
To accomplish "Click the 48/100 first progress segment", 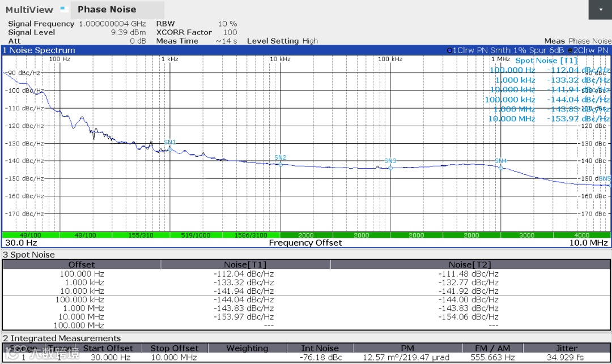I will tap(31, 235).
